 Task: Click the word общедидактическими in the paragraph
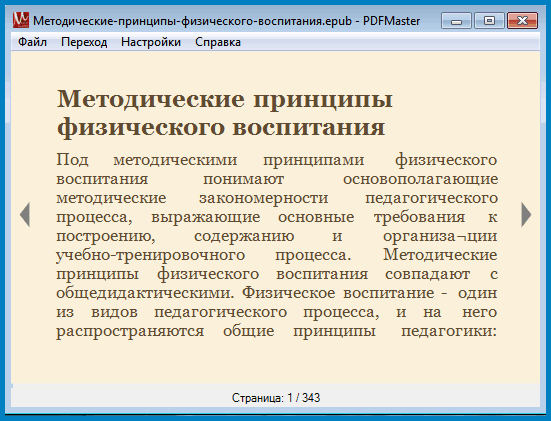[145, 293]
